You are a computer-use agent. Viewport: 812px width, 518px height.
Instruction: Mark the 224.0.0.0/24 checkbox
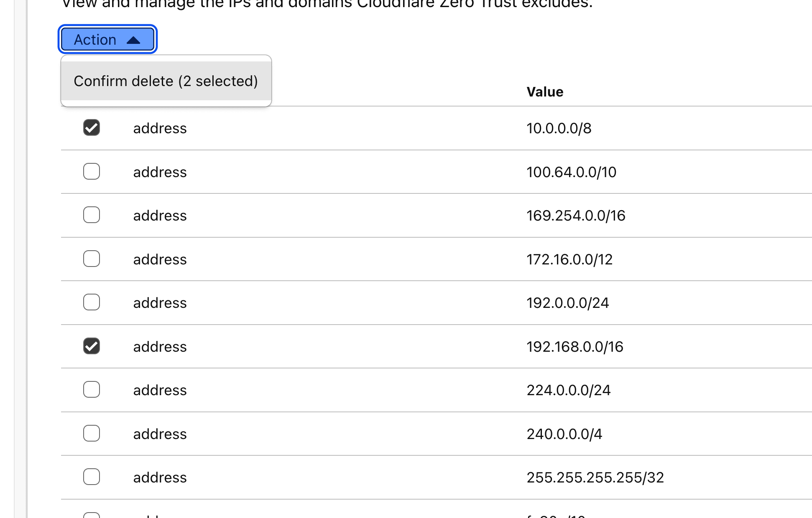[92, 390]
